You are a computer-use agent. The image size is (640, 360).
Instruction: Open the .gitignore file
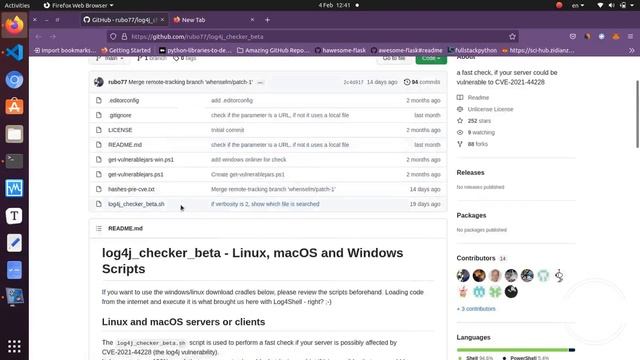(120, 115)
